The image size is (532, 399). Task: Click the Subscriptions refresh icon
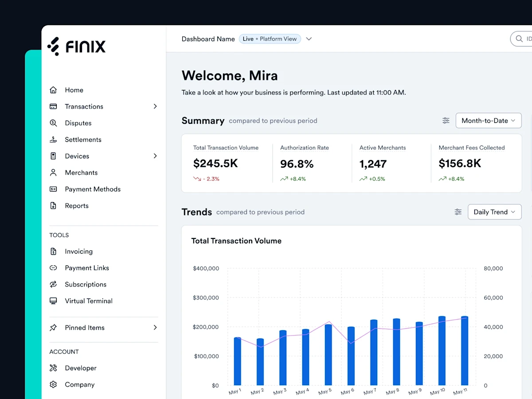53,284
